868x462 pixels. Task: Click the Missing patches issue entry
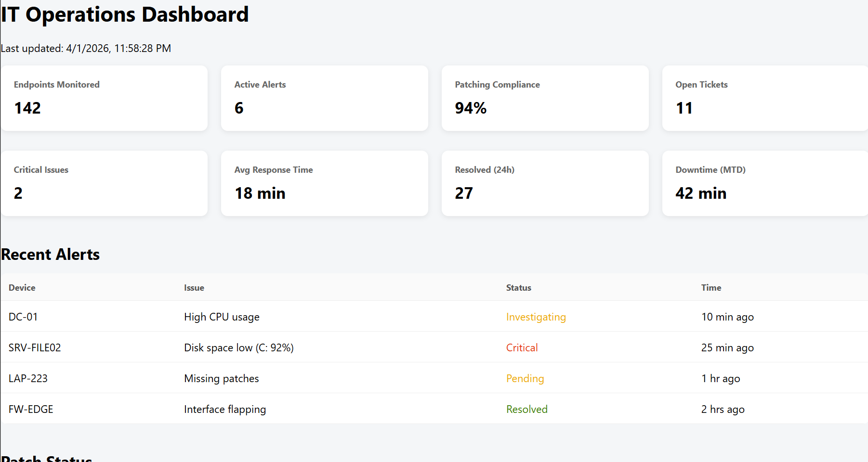coord(221,378)
